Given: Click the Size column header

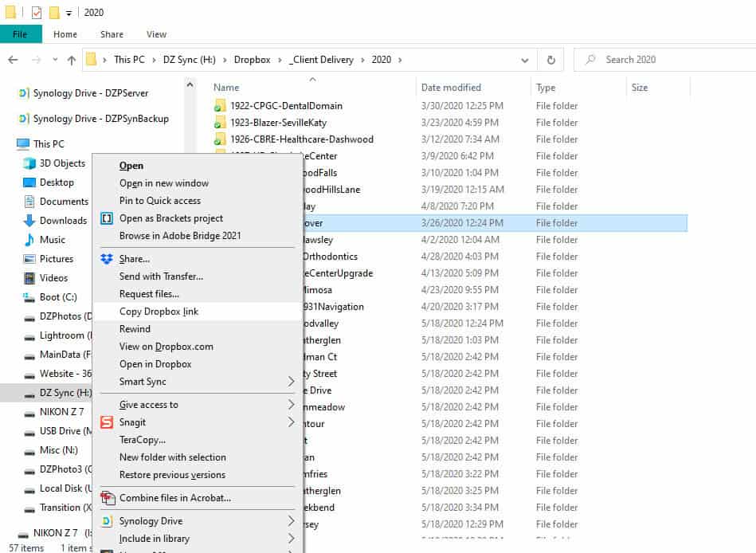Looking at the screenshot, I should [x=640, y=88].
